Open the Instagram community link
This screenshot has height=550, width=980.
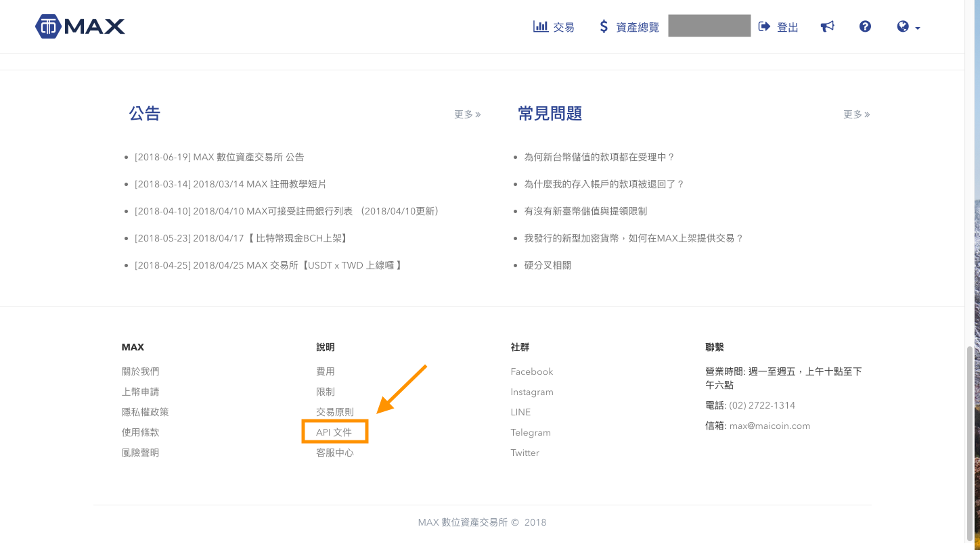click(x=532, y=392)
